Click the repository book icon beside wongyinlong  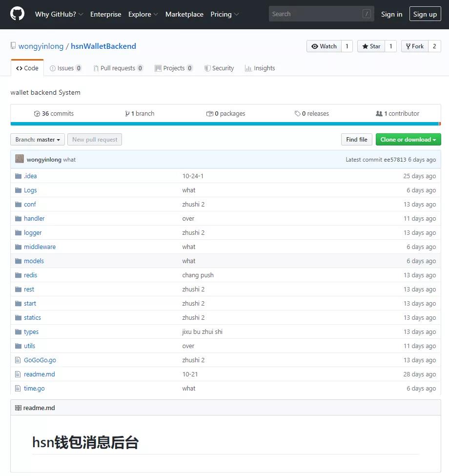click(13, 46)
